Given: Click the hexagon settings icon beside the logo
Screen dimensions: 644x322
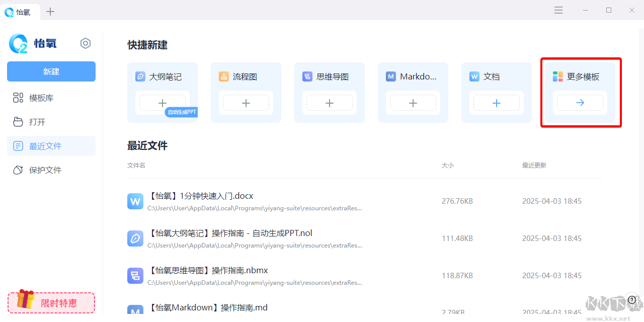Looking at the screenshot, I should click(x=86, y=43).
